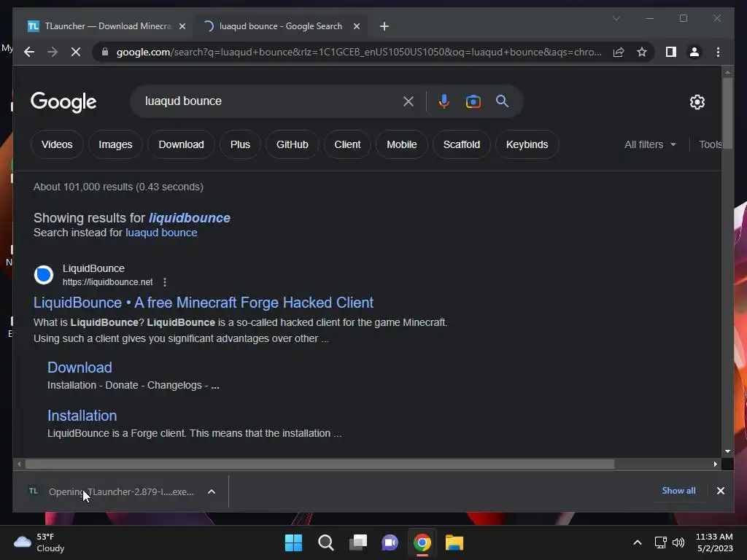Screen dimensions: 747x560
Task: Close the TLauncher tab
Action: [182, 26]
